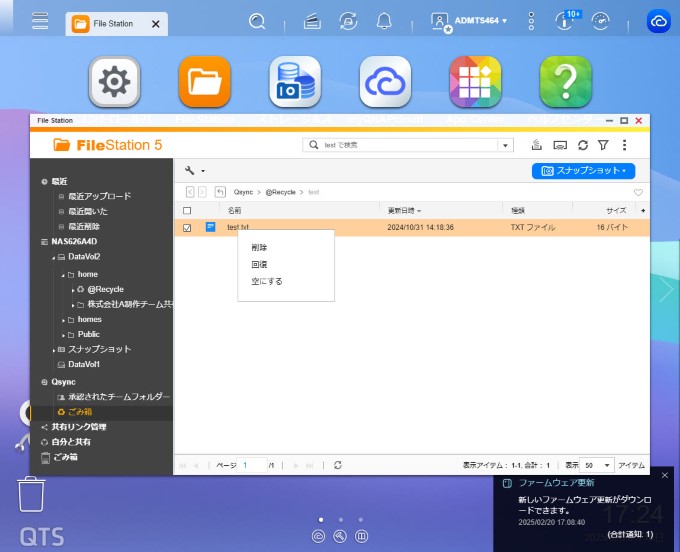680x552 pixels.
Task: Open the notifications bell icon
Action: 384,21
